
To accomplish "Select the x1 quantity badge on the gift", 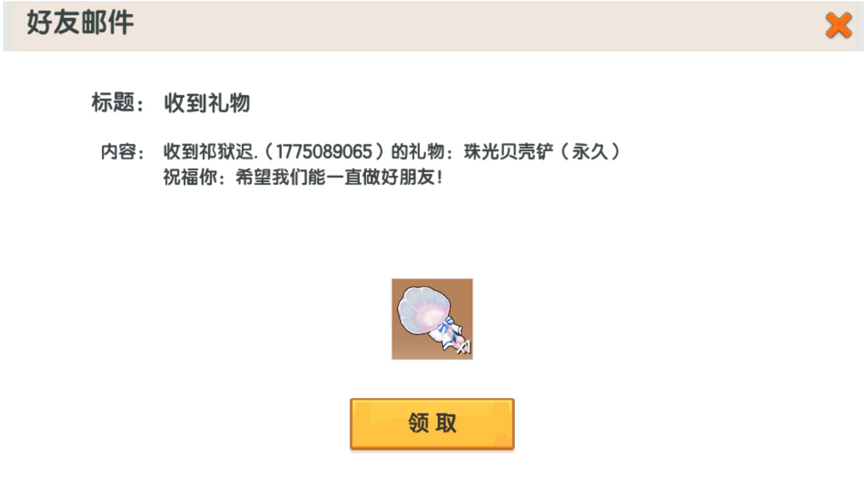I will click(463, 348).
